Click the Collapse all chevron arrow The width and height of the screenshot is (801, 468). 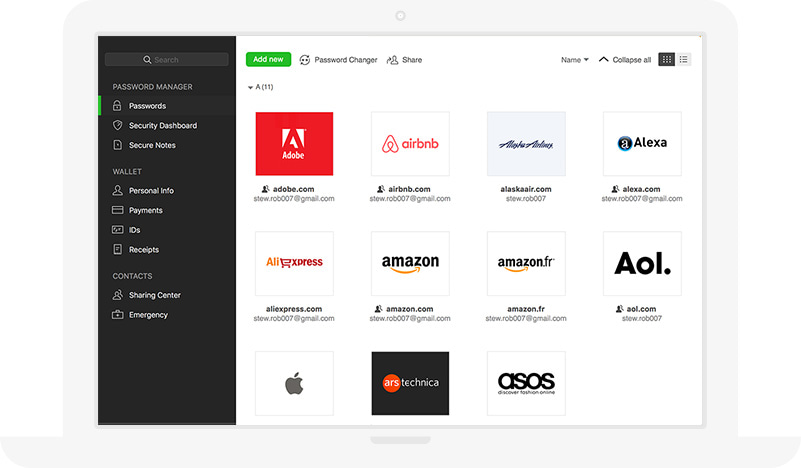(x=603, y=59)
